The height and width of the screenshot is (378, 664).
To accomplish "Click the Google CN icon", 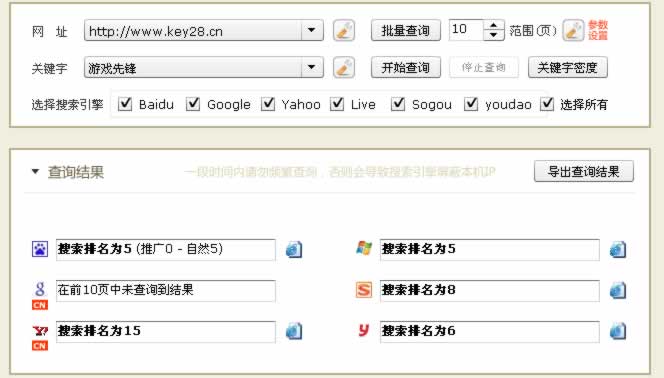I will (x=40, y=296).
